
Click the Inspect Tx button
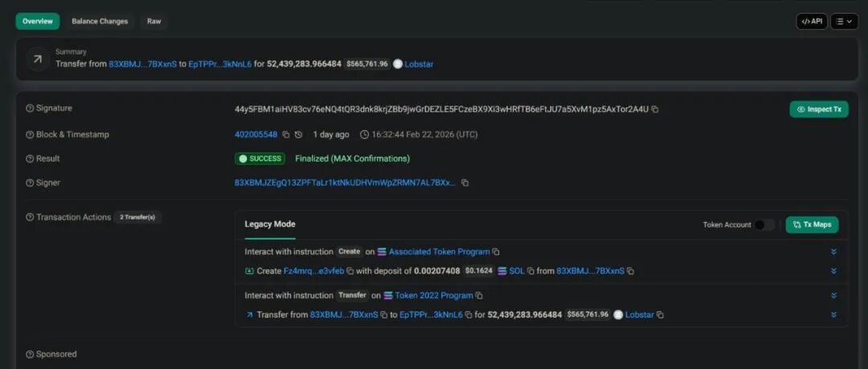(819, 109)
